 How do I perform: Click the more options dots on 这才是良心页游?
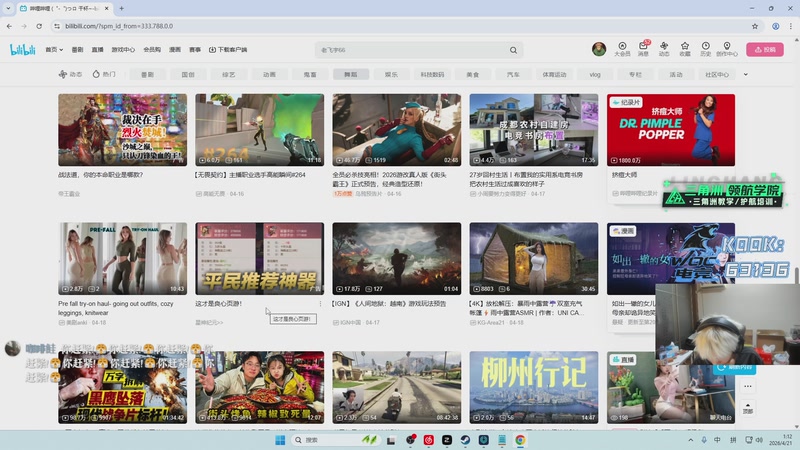coord(320,304)
